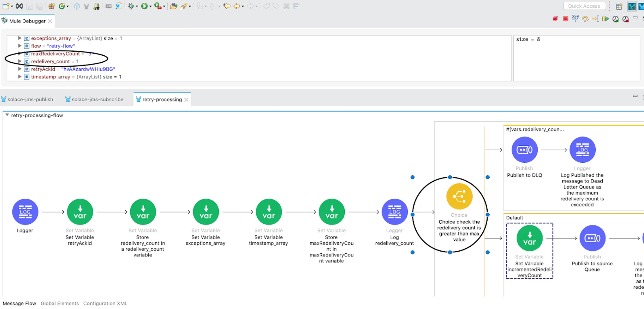Collapse the retry-processing-flow container

coord(7,115)
